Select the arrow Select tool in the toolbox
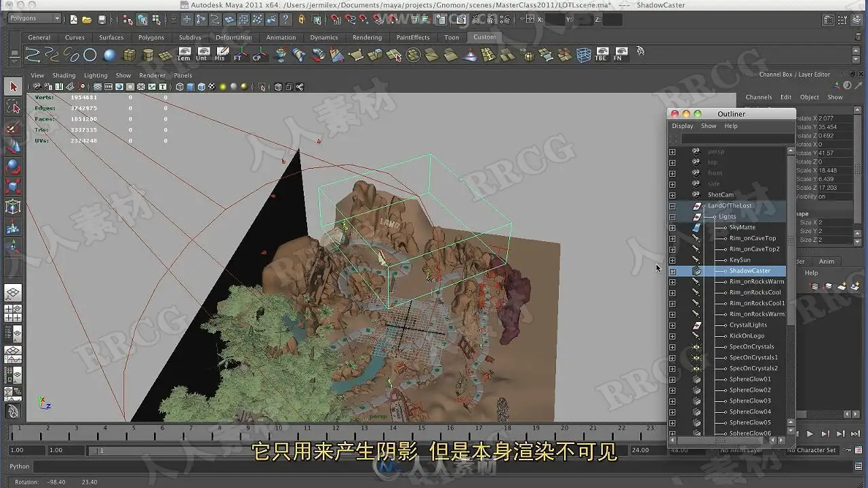 coord(13,87)
